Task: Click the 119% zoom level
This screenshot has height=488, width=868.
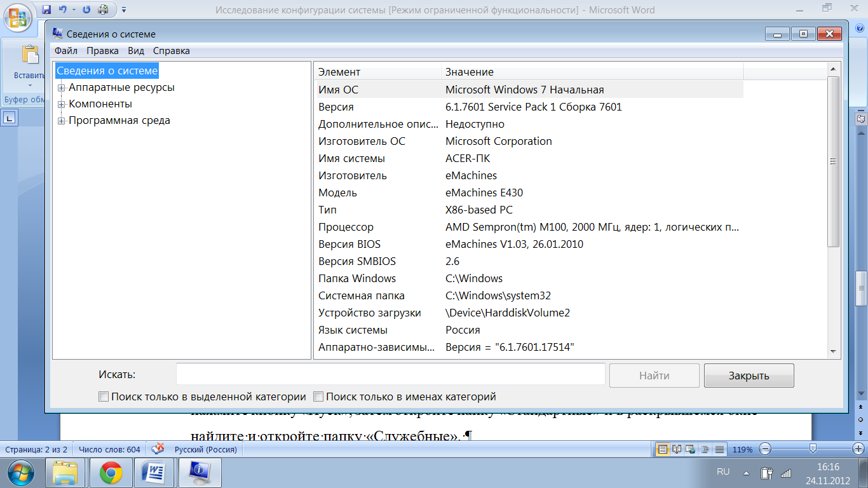Action: [x=742, y=449]
